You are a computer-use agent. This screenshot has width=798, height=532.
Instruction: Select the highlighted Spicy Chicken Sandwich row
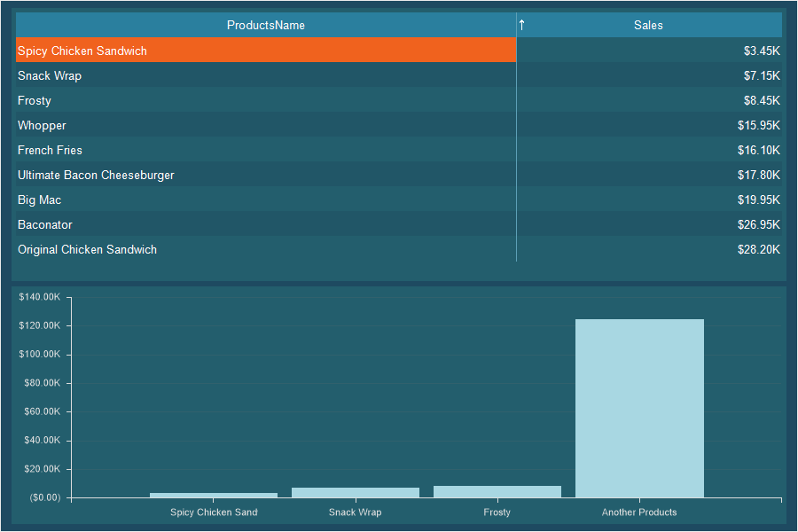[x=82, y=51]
